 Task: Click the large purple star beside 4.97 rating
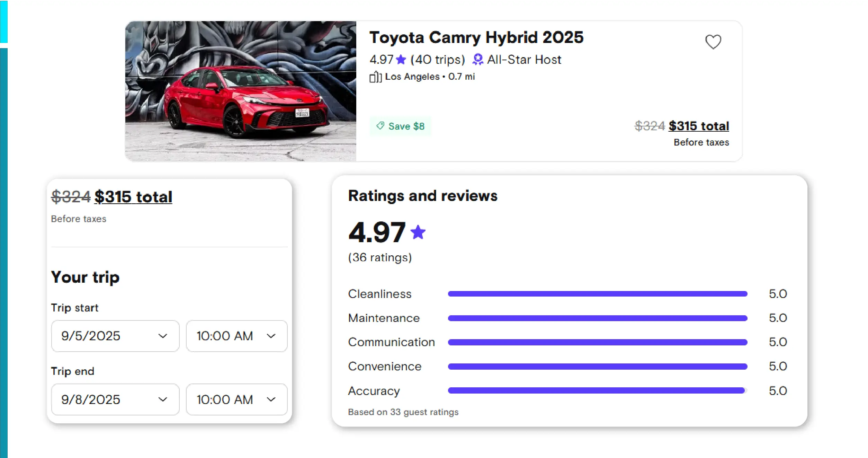(x=418, y=232)
